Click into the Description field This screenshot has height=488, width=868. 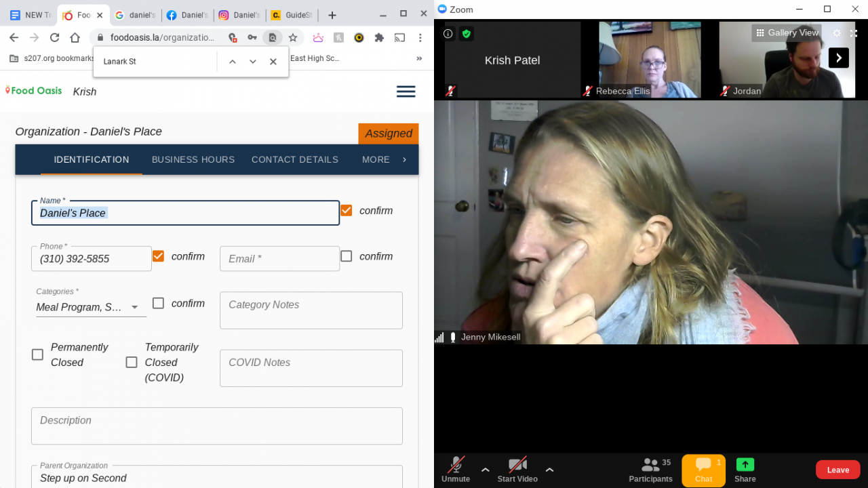[x=217, y=426]
